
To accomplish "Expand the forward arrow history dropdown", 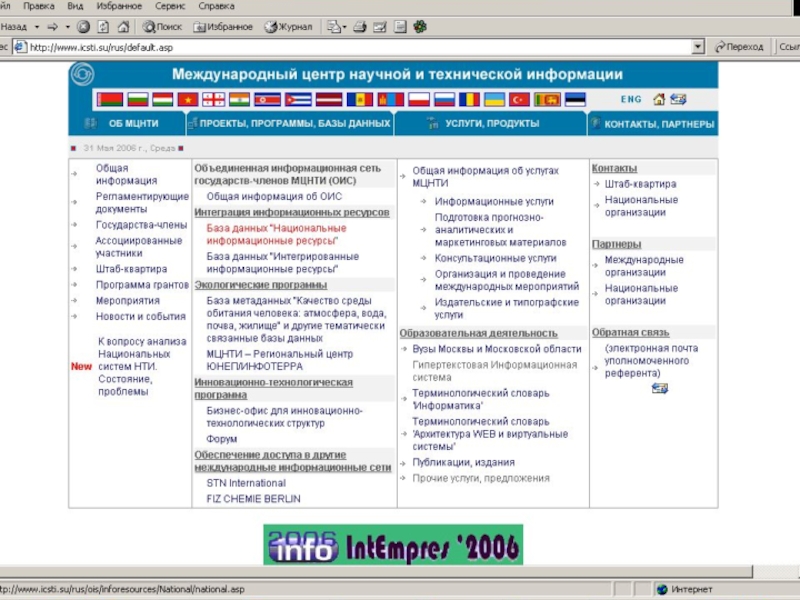I will [67, 27].
